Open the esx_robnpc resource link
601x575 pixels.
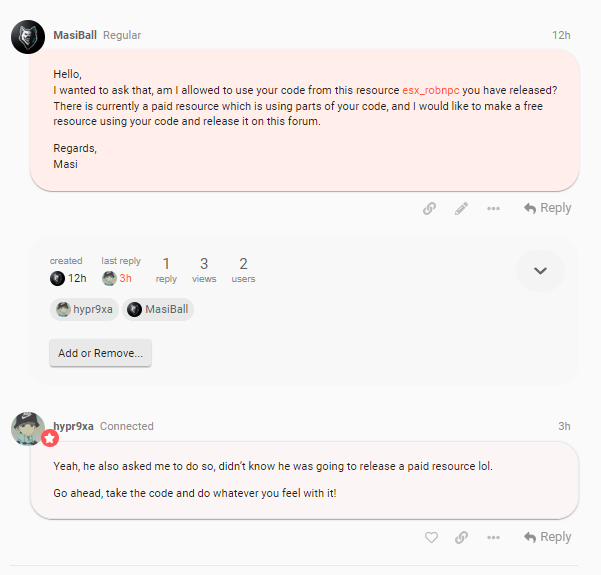click(x=430, y=90)
